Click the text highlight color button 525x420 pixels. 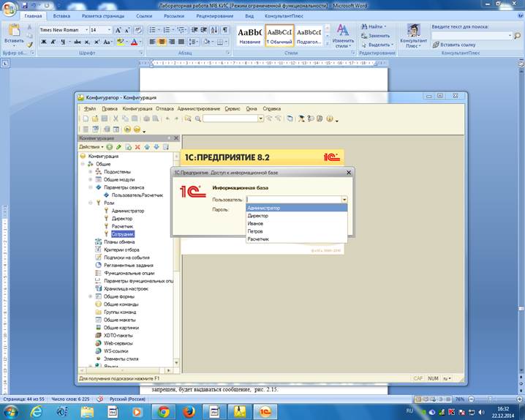[120, 42]
